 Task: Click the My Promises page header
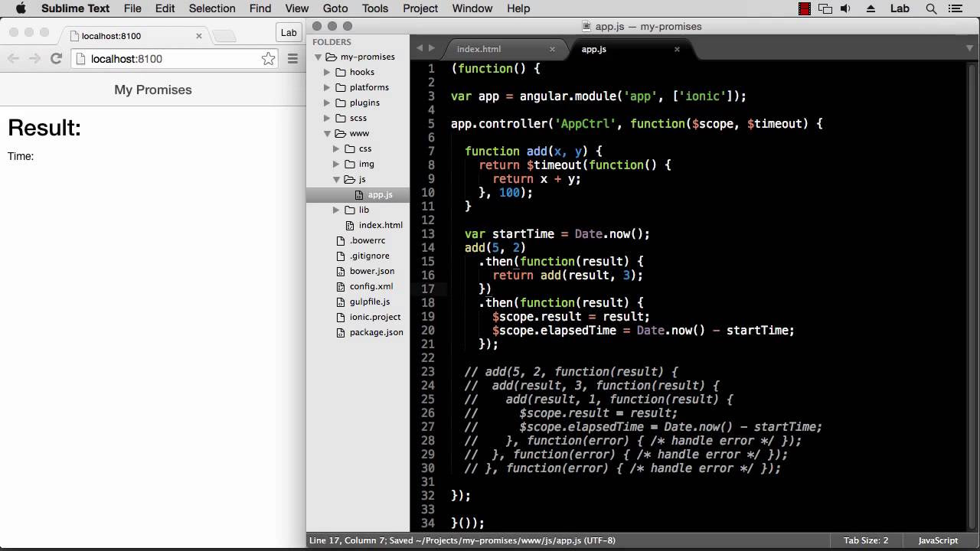[153, 90]
